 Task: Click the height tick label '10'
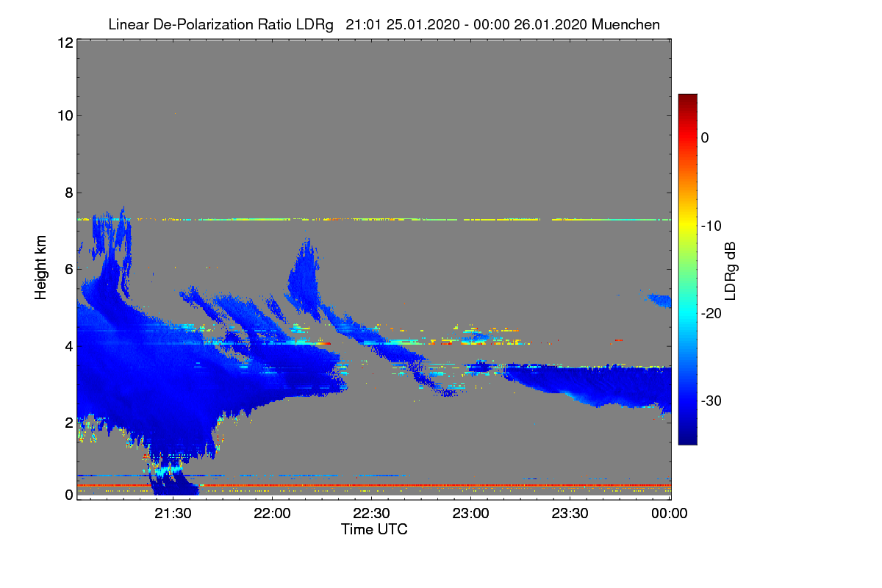(x=64, y=115)
